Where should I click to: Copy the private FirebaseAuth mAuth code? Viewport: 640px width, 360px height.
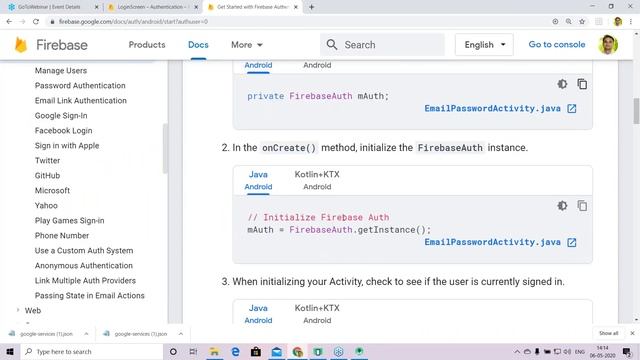582,84
